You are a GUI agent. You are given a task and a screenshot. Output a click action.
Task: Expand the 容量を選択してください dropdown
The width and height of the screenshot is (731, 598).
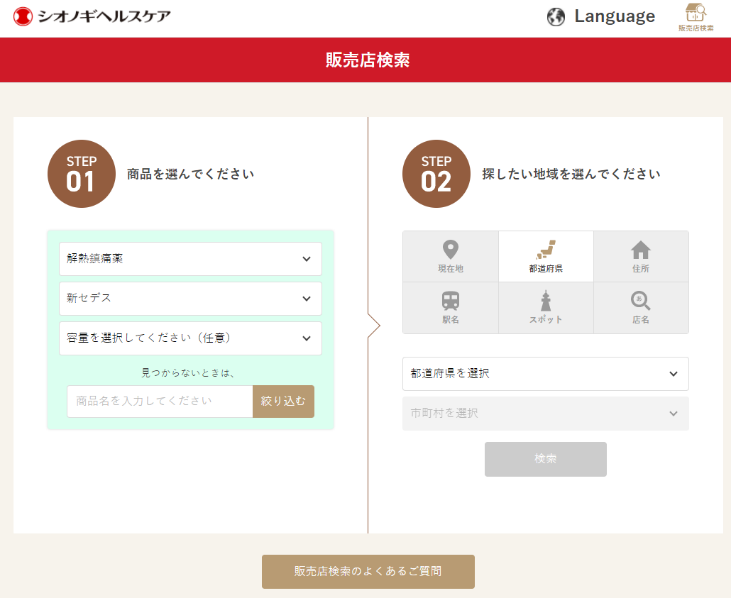point(190,338)
